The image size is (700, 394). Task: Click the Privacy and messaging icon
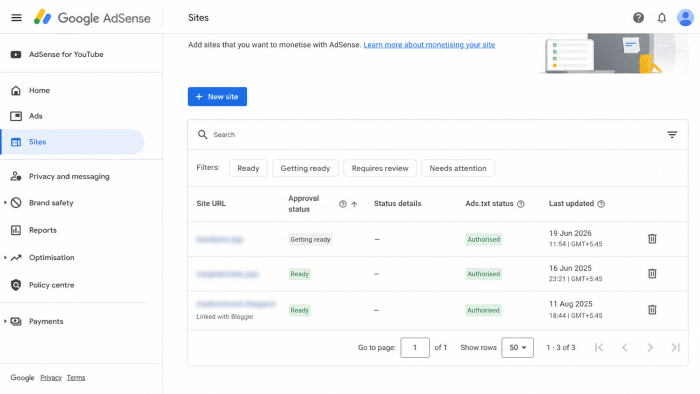coord(16,176)
